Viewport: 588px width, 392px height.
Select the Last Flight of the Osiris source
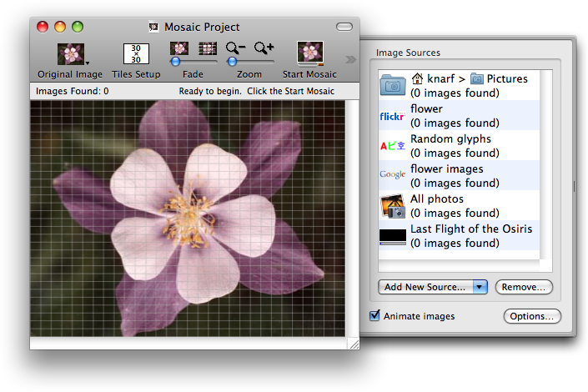[459, 235]
